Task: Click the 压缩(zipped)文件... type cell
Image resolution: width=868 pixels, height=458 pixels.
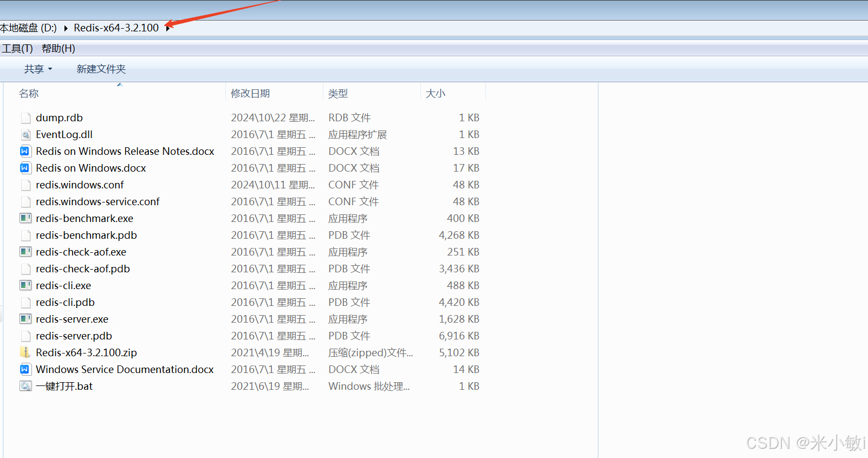Action: (x=371, y=353)
